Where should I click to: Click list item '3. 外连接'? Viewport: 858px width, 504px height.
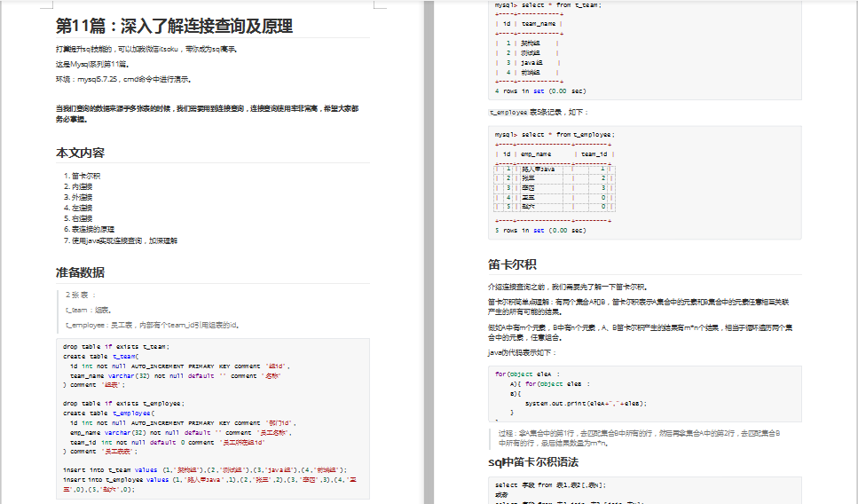pyautogui.click(x=78, y=197)
